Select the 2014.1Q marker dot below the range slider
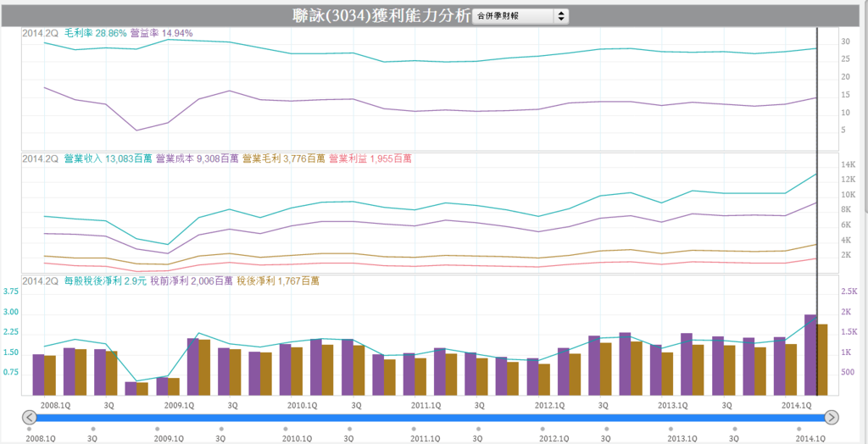Viewport: 868px width, 444px height. pyautogui.click(x=798, y=429)
